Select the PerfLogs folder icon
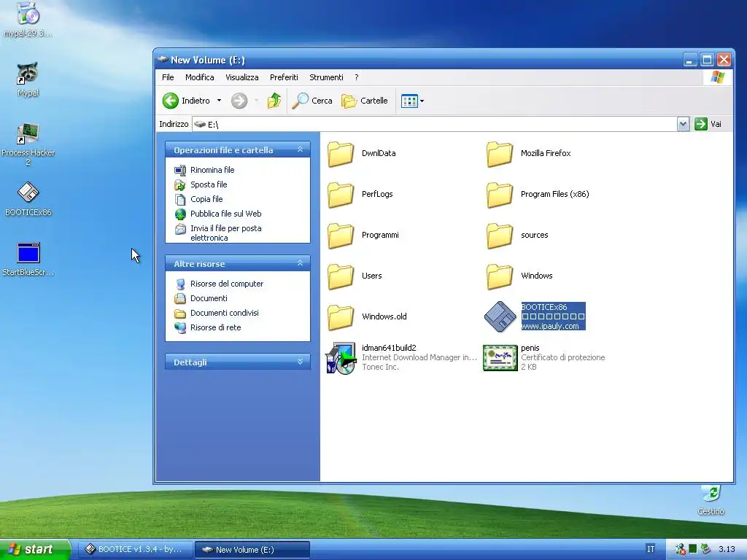Screen dimensions: 747x560 pos(341,195)
